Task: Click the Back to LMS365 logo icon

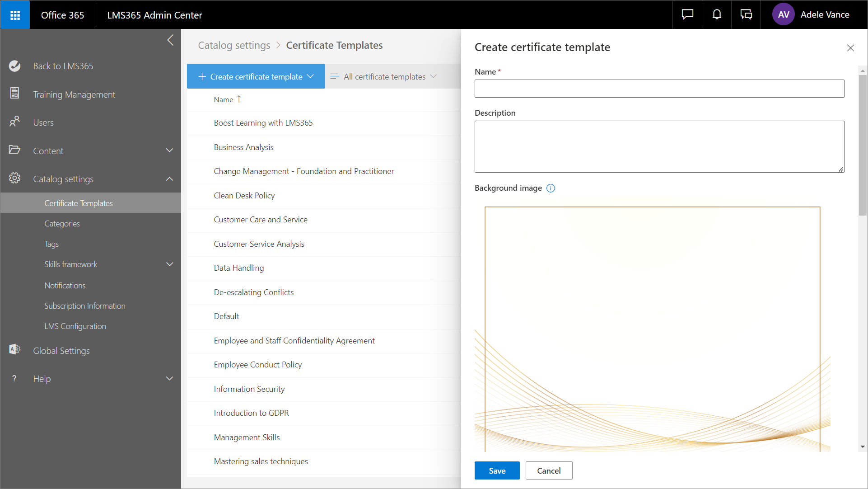Action: 15,66
